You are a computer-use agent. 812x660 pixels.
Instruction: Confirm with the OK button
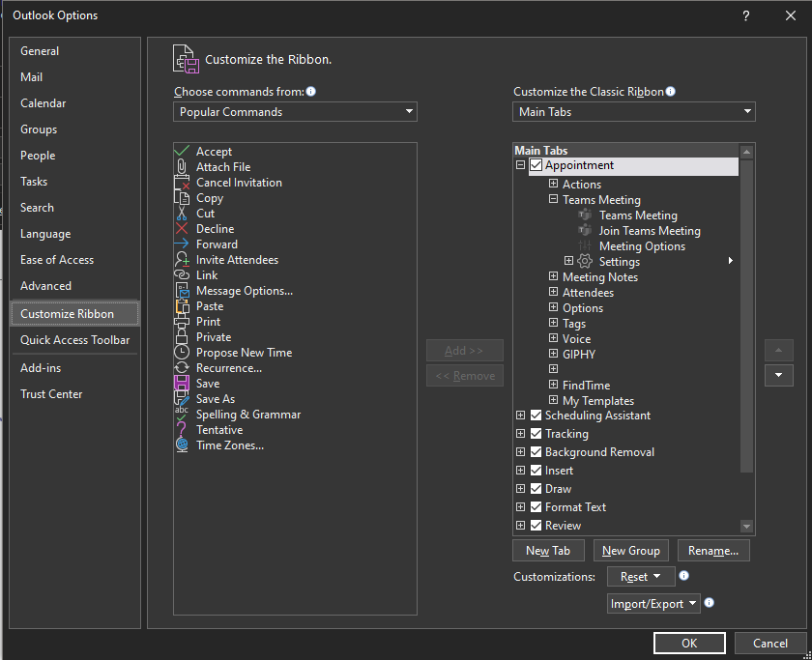(x=689, y=643)
